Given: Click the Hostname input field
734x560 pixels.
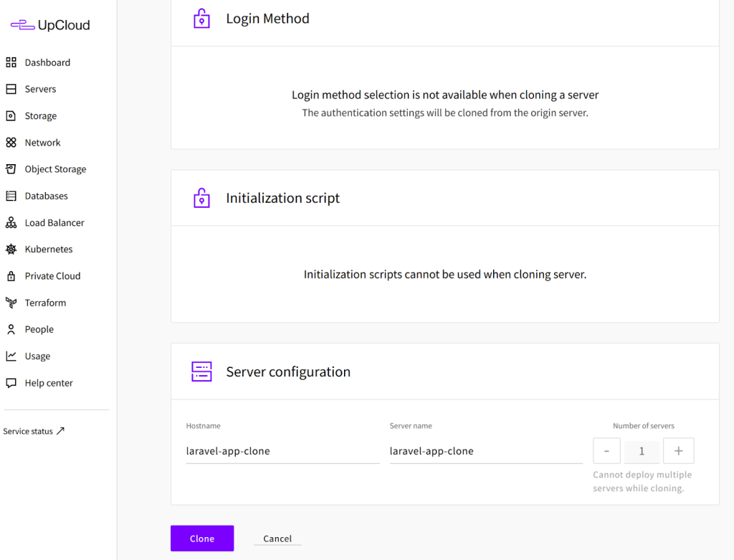Looking at the screenshot, I should point(282,451).
